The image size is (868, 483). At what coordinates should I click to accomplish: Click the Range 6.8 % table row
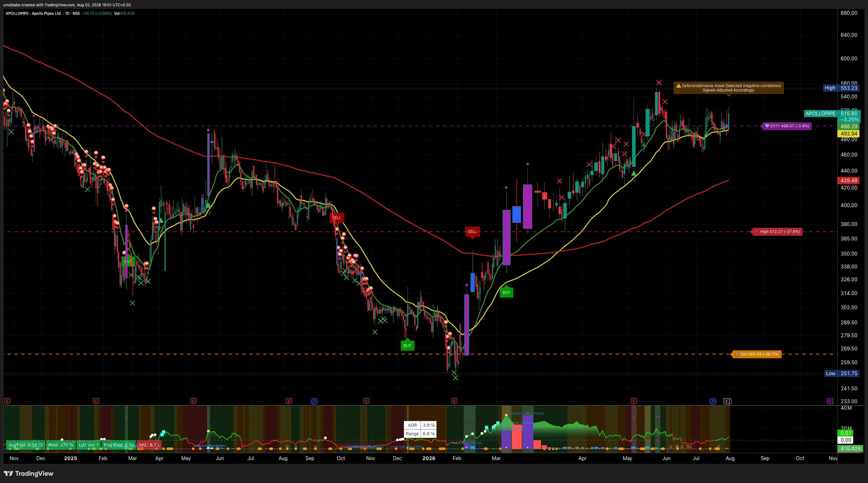point(420,434)
